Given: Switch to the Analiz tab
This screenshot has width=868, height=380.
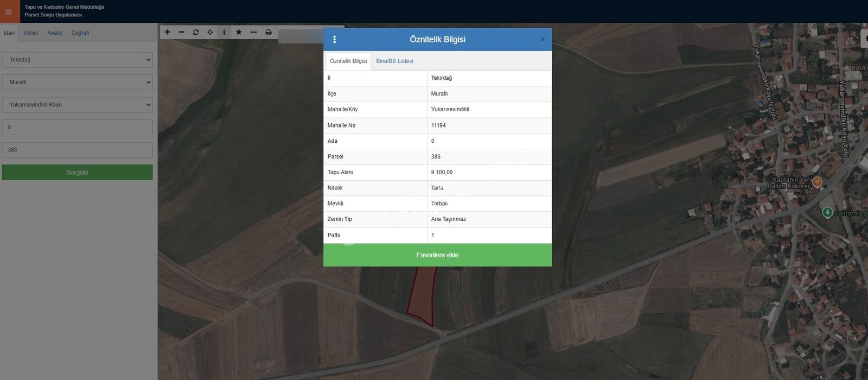Looking at the screenshot, I should tap(55, 33).
